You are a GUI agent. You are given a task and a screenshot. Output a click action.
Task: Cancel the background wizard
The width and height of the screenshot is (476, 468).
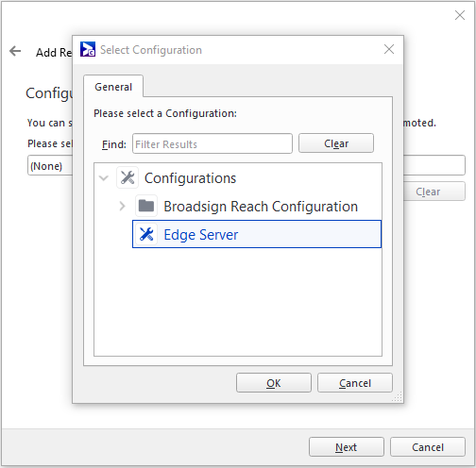(428, 446)
